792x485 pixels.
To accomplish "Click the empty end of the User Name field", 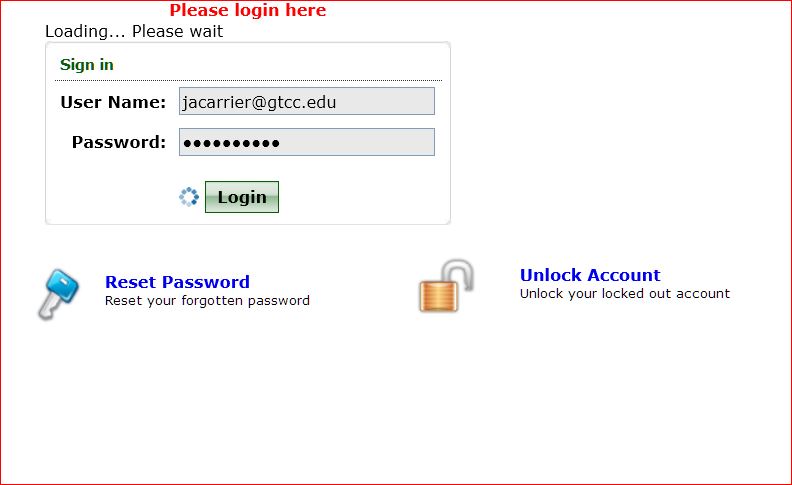I will (385, 101).
